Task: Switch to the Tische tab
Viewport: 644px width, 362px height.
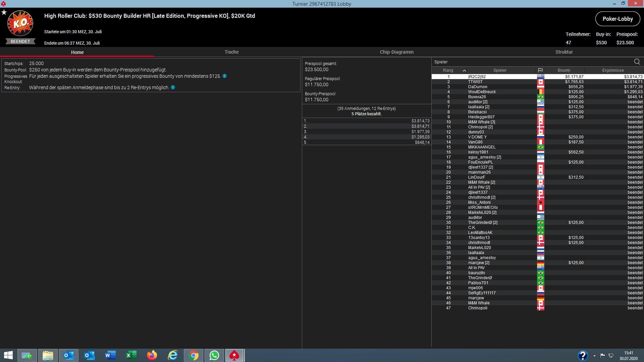Action: coord(231,52)
